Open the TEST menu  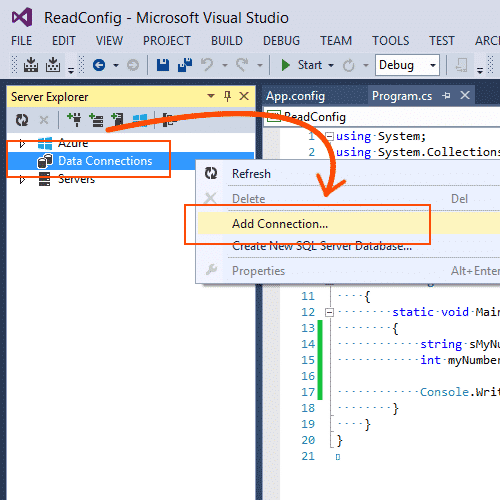441,41
